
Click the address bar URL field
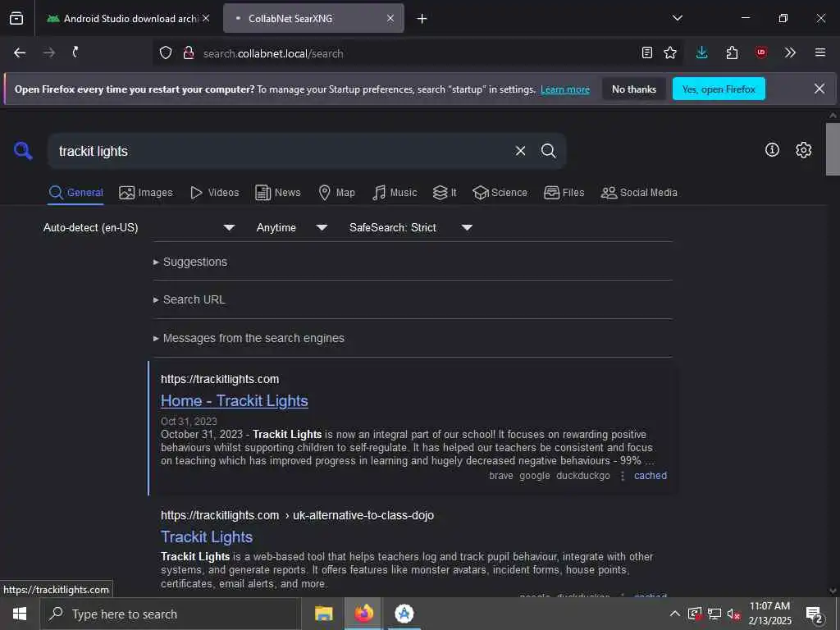click(x=418, y=53)
